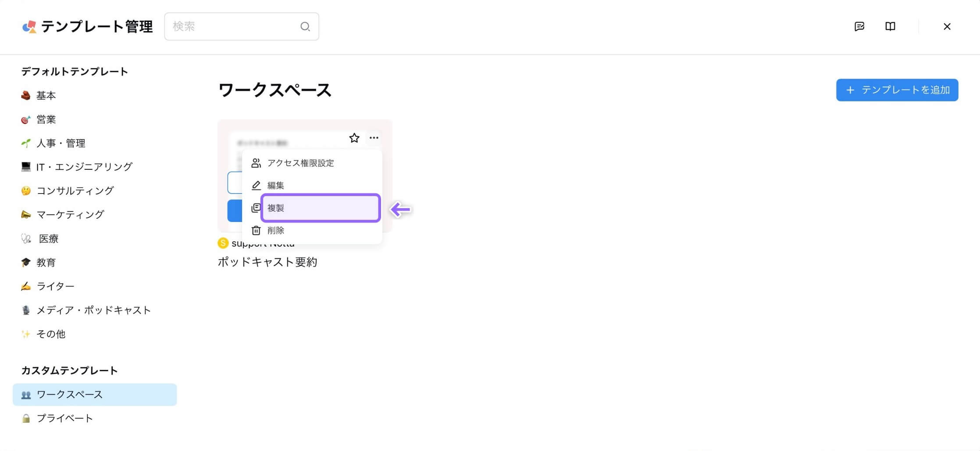
Task: Click the pencil icon beside 編集
Action: point(256,186)
